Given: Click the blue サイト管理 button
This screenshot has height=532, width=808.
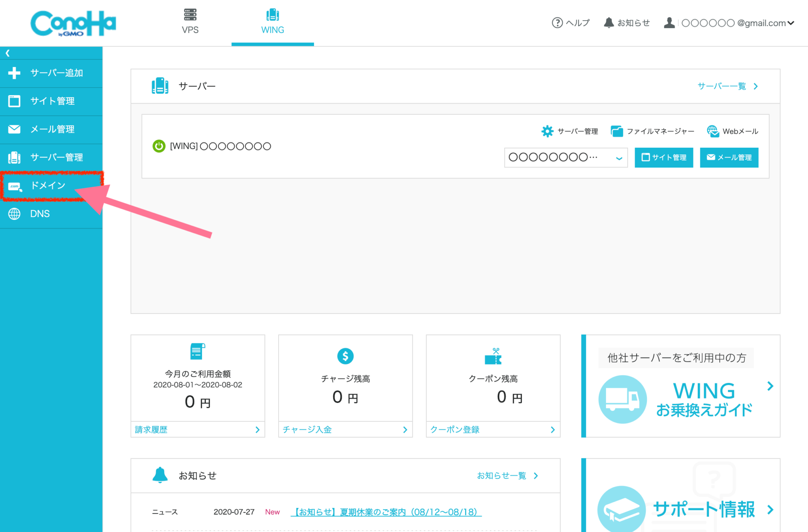Looking at the screenshot, I should coord(664,157).
